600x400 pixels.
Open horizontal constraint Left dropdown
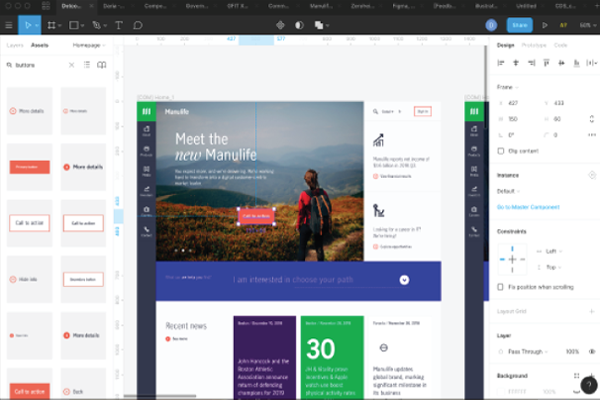pos(554,251)
